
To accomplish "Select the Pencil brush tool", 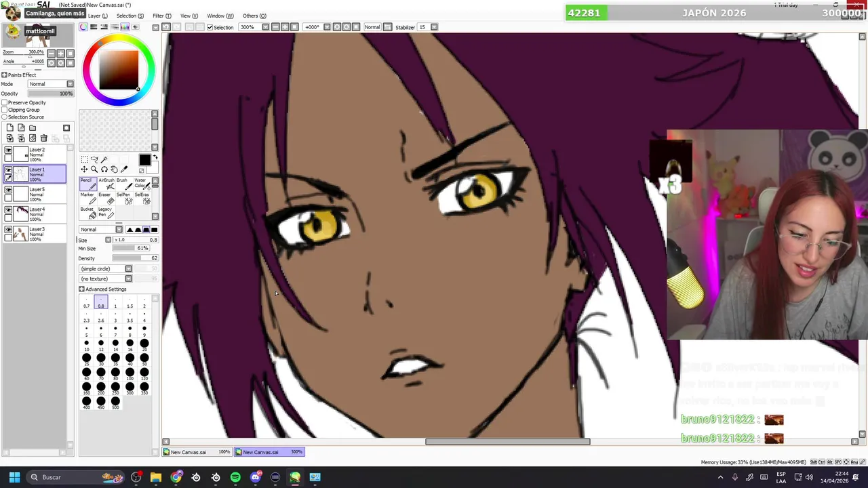I will coord(87,184).
